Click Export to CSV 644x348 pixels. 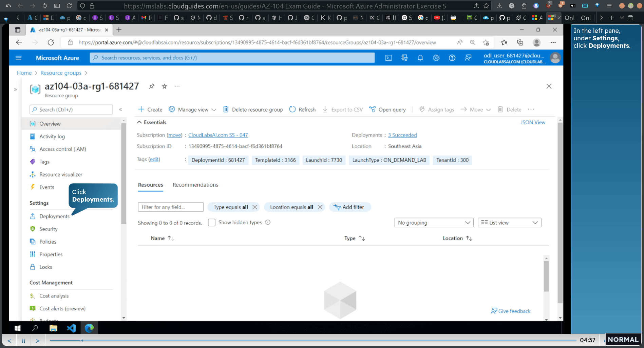[342, 109]
